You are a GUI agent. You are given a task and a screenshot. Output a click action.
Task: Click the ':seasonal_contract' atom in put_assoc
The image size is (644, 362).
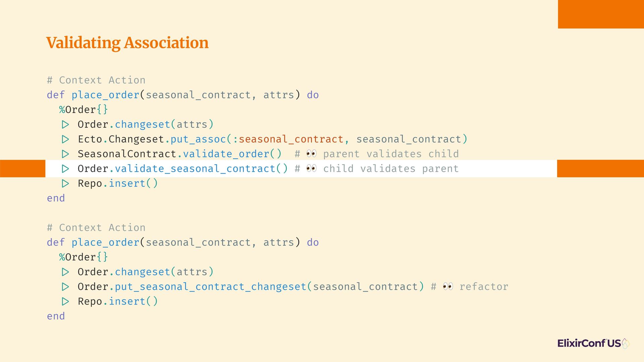(x=291, y=139)
